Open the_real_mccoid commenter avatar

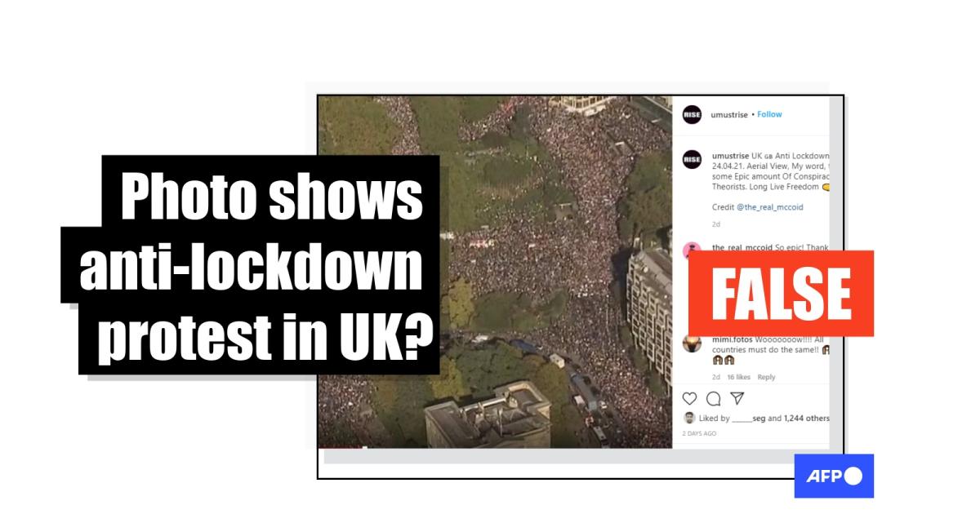click(692, 250)
